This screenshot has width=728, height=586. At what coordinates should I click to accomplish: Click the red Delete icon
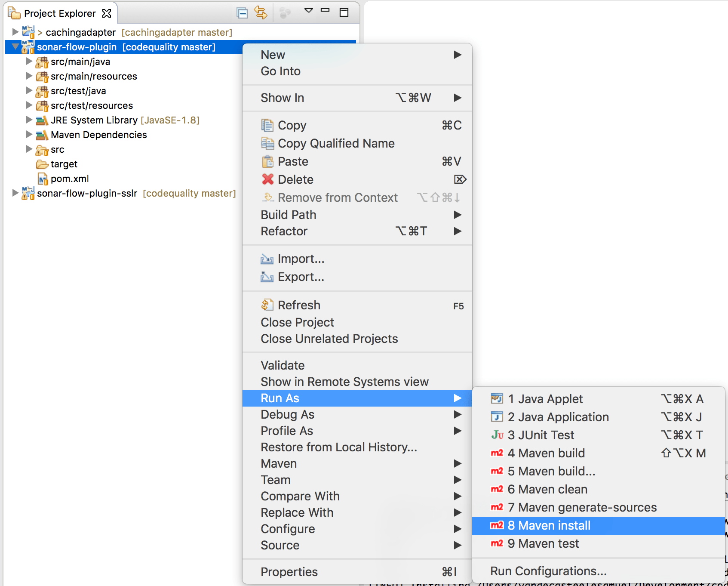[x=267, y=179]
